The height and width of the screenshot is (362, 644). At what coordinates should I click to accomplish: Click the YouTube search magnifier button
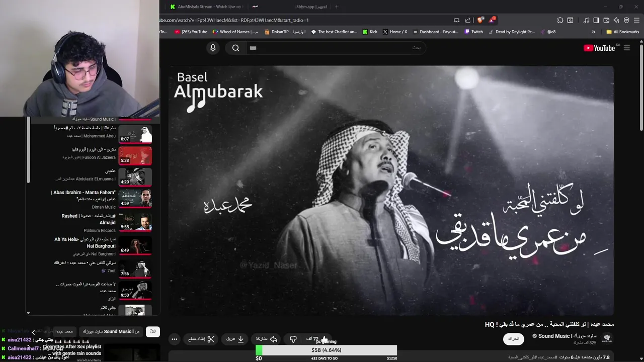235,48
